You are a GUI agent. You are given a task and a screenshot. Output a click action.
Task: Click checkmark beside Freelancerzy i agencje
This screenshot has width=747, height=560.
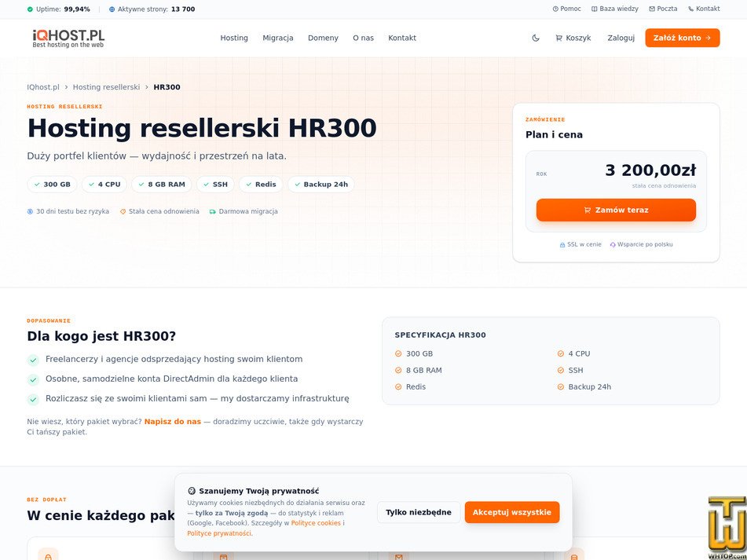(x=33, y=360)
